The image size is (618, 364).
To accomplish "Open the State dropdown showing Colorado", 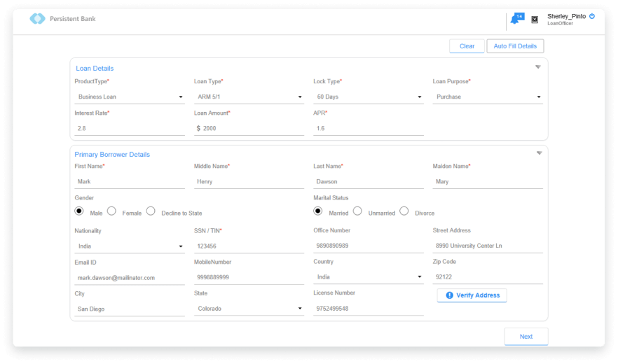I will (249, 309).
